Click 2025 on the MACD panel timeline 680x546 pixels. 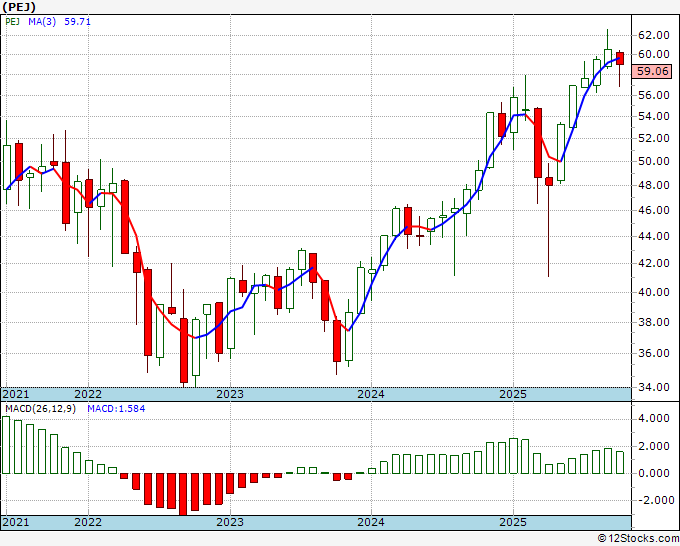tap(513, 522)
